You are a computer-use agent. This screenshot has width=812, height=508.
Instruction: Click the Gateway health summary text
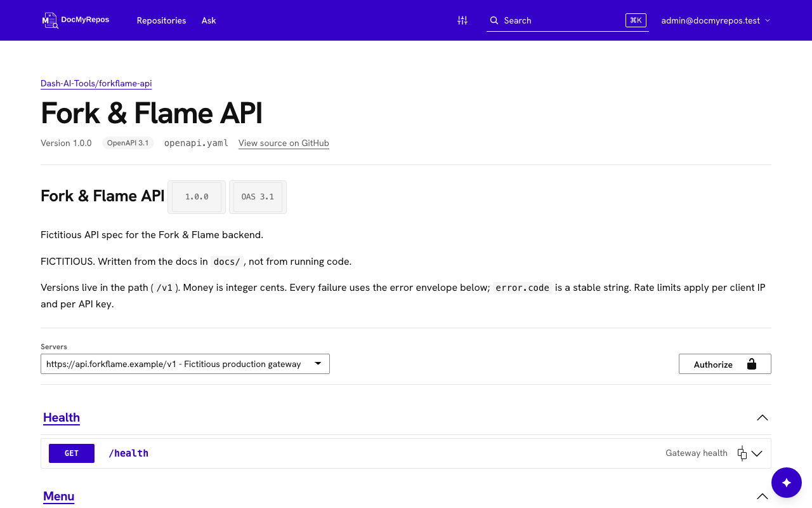tap(697, 453)
